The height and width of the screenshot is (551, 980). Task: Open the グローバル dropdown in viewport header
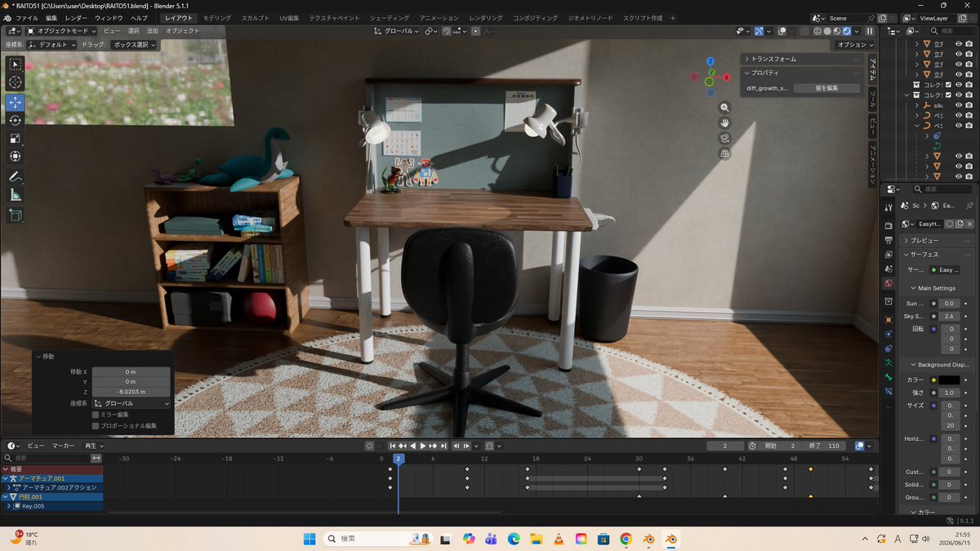(x=397, y=31)
